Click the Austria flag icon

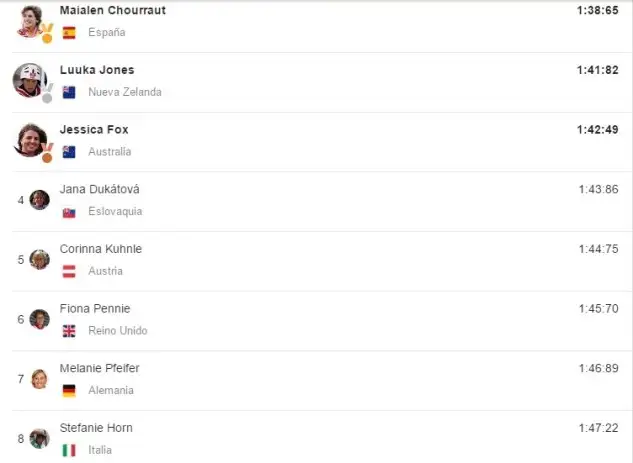point(69,271)
